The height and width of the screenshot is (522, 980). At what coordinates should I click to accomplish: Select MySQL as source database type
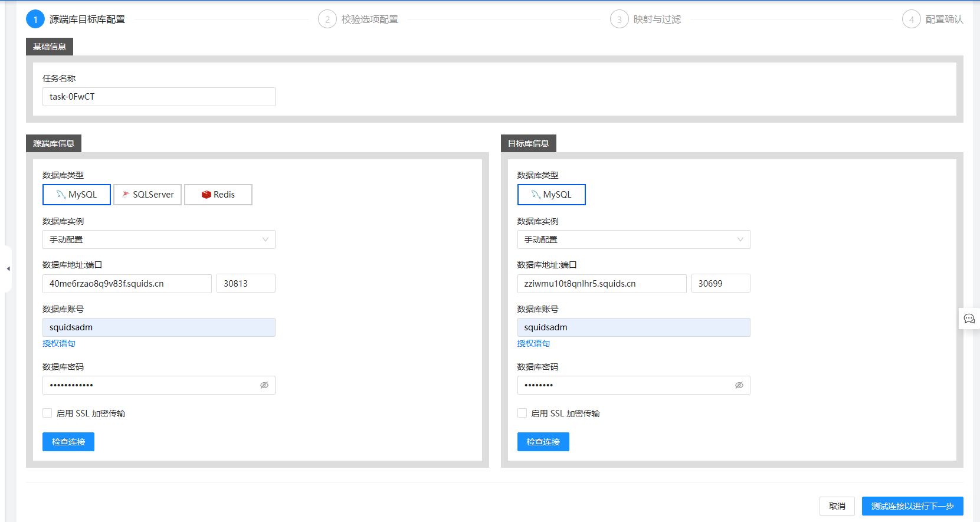(x=77, y=195)
